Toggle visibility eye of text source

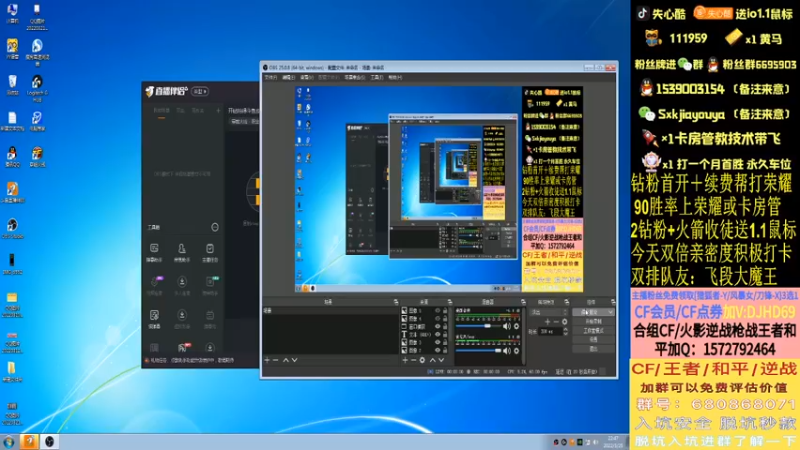(437, 334)
